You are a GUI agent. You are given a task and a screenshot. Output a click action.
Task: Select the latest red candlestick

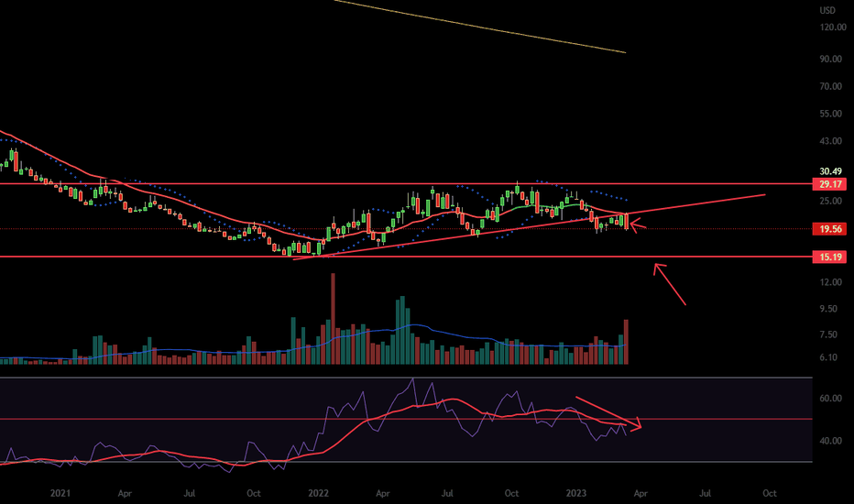627,221
